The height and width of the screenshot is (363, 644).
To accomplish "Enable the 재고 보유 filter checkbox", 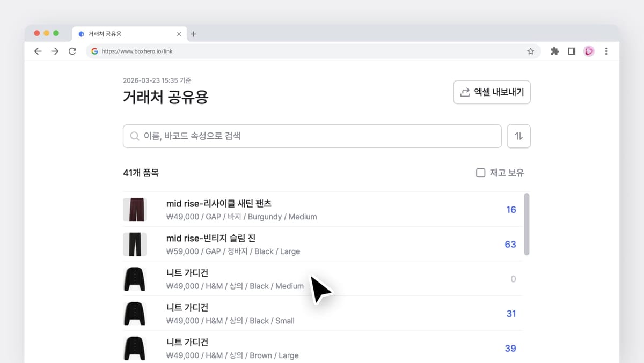I will [x=480, y=173].
